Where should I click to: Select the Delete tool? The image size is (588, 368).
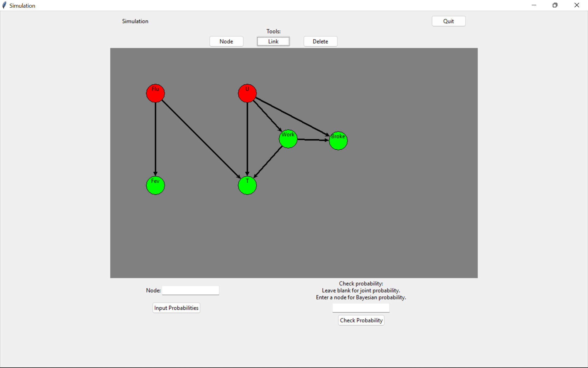click(320, 41)
